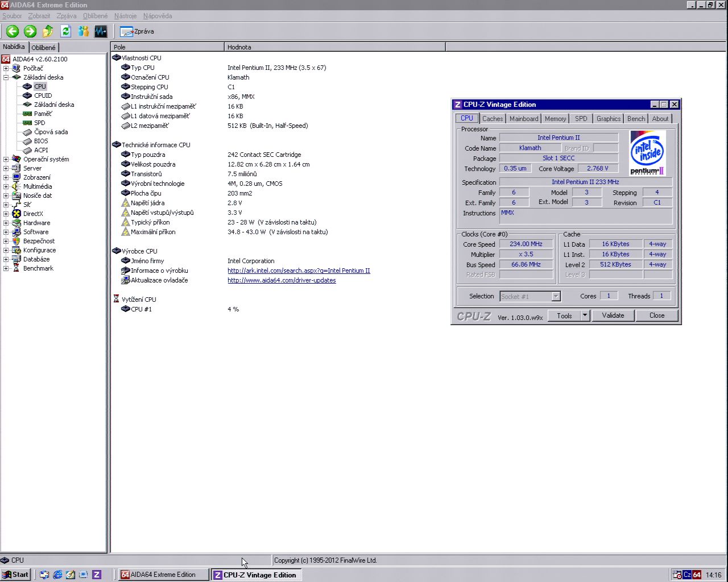Open the system stability graph monitor icon
The height and width of the screenshot is (582, 728).
(101, 31)
